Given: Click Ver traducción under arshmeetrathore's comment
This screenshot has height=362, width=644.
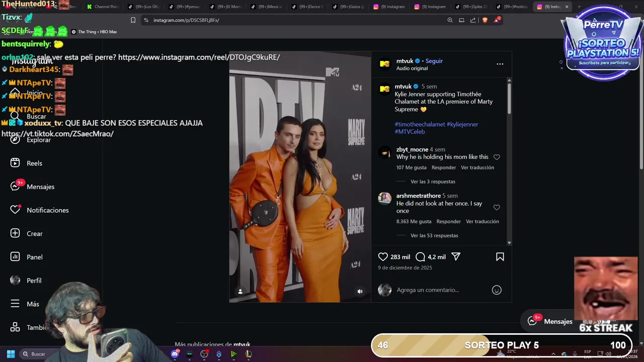Looking at the screenshot, I should click(482, 221).
